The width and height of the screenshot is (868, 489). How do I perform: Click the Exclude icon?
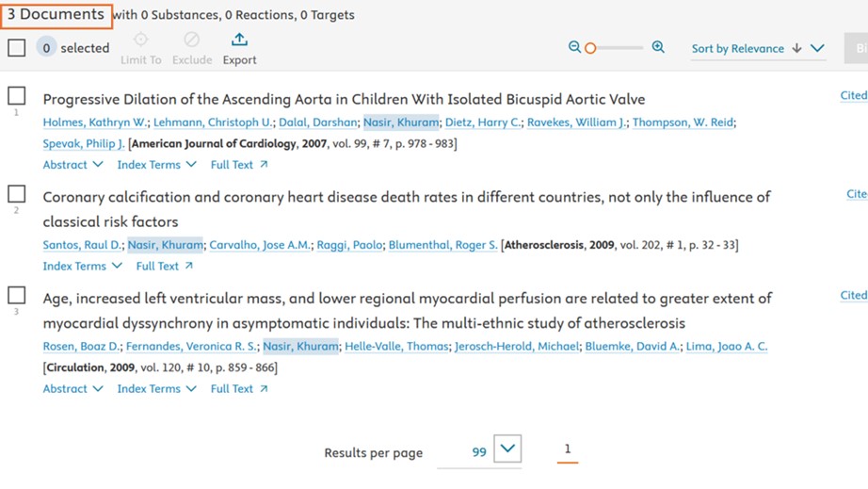coord(191,40)
